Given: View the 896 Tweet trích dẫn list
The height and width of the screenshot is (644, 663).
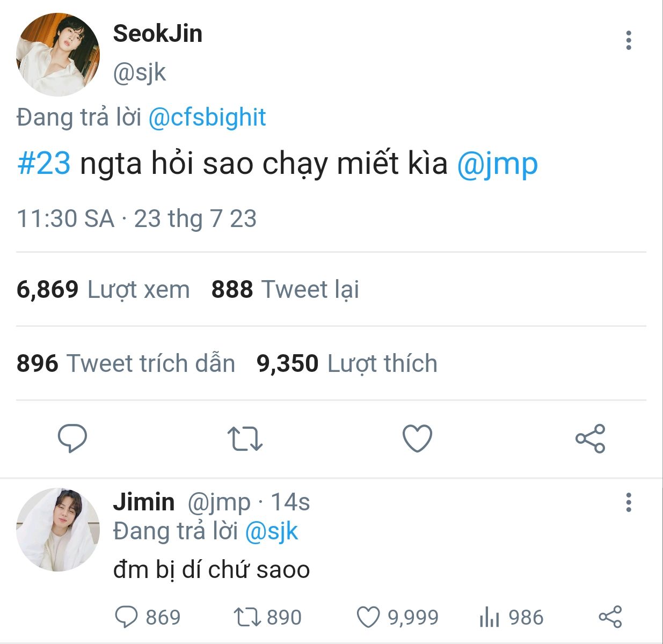Looking at the screenshot, I should pos(126,363).
